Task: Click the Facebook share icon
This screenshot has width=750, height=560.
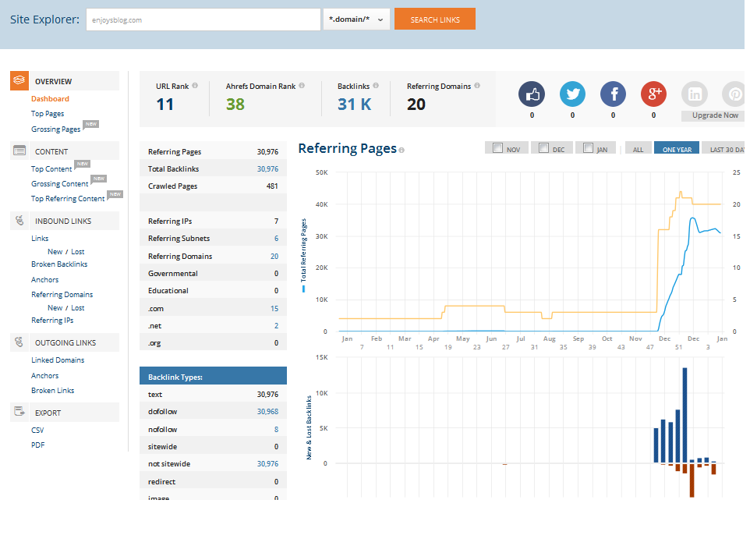Action: click(614, 94)
